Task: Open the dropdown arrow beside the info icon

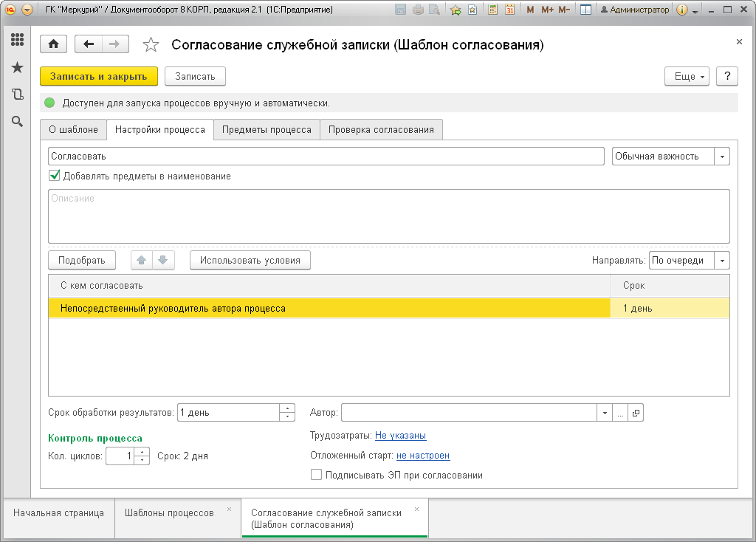Action: pyautogui.click(x=695, y=10)
